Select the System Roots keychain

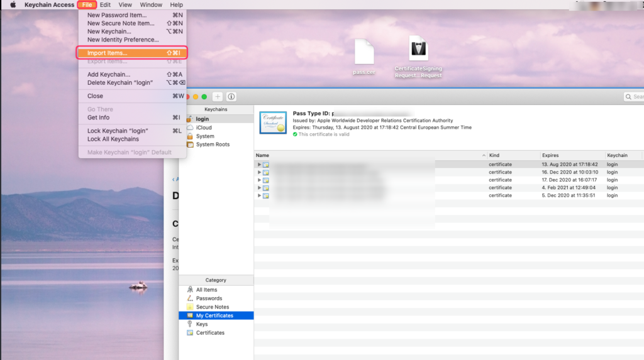216,145
